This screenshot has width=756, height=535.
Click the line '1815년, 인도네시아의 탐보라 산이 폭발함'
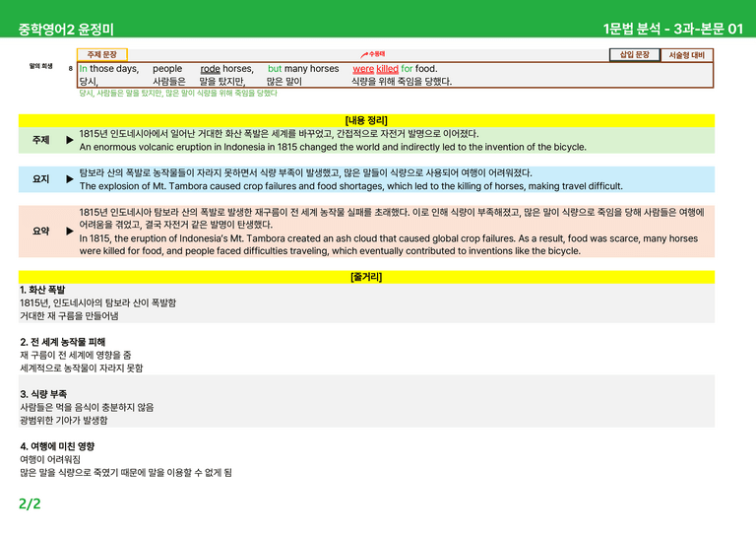pyautogui.click(x=97, y=302)
